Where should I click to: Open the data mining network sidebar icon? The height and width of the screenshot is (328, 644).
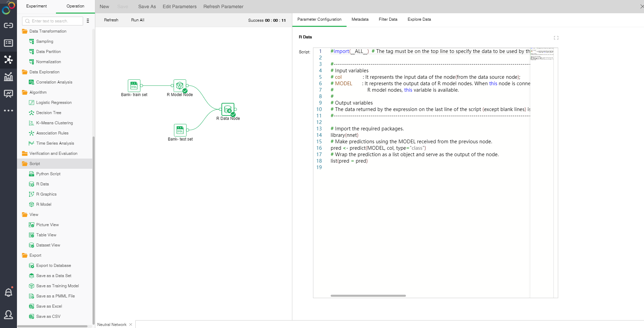pos(8,60)
